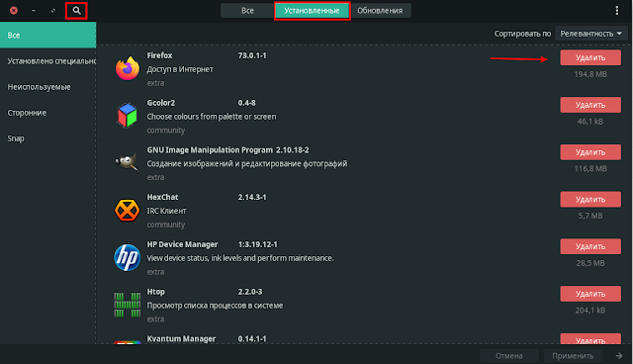The height and width of the screenshot is (364, 633).
Task: Open the three-dot menu
Action: [x=616, y=11]
